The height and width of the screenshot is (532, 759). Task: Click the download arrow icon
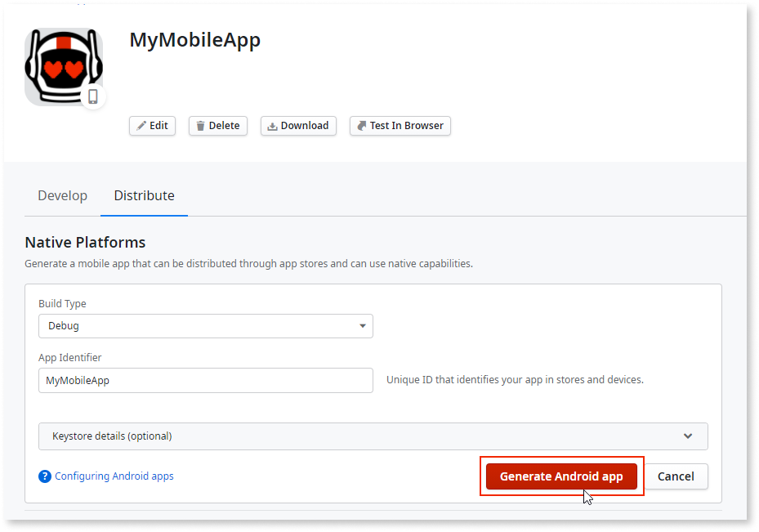[x=271, y=125]
